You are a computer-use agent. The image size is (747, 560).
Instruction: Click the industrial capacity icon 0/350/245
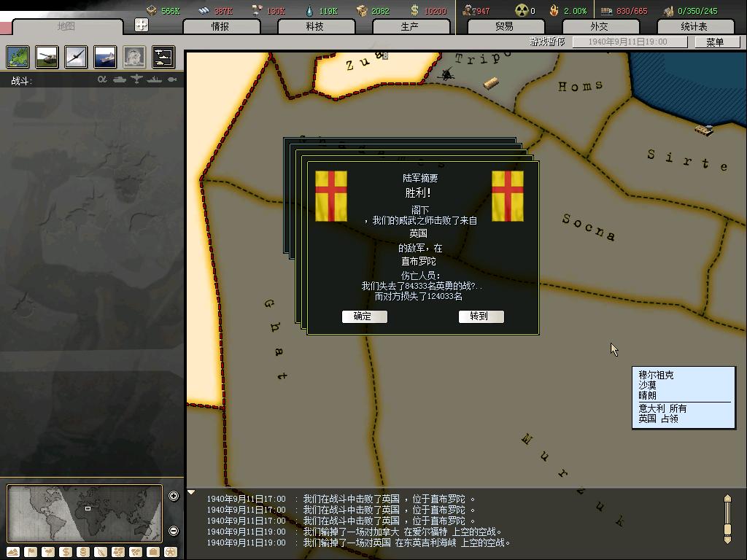[669, 10]
